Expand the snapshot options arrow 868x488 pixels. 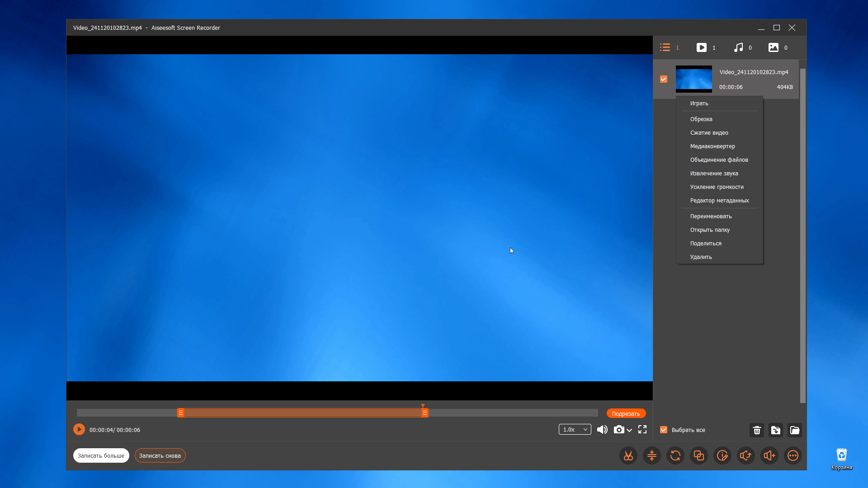coord(629,430)
